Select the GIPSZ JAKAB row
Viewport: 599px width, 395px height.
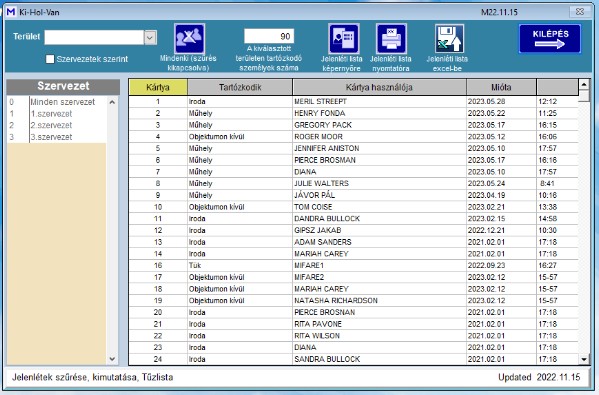pyautogui.click(x=353, y=230)
